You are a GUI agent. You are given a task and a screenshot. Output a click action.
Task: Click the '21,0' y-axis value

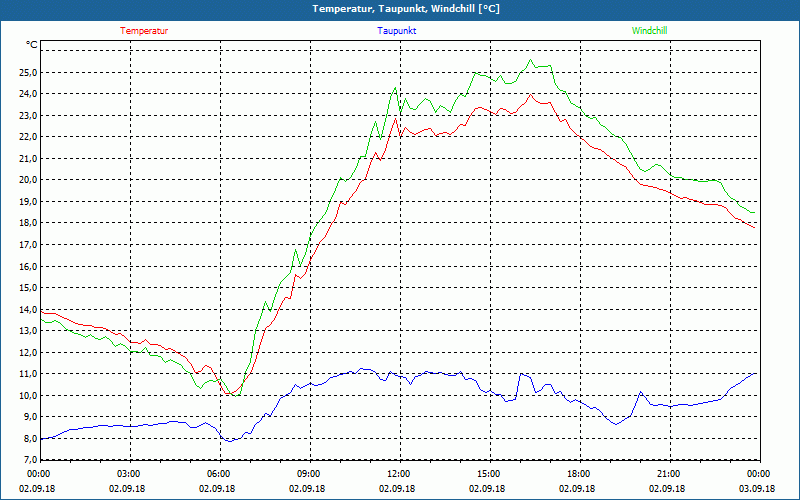coord(29,159)
